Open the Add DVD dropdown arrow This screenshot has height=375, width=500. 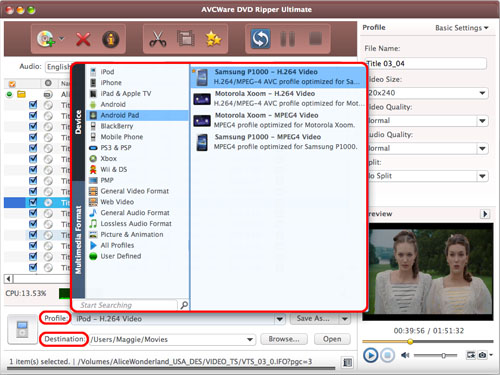click(x=61, y=39)
